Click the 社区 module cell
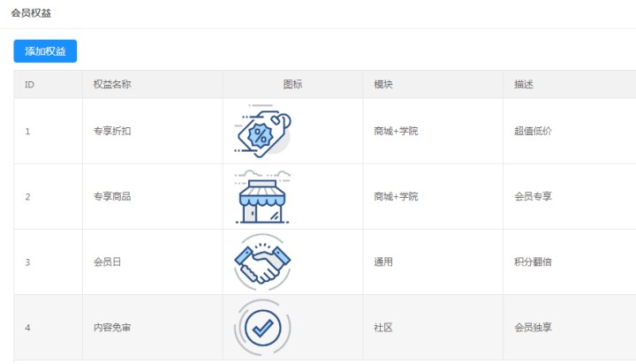This screenshot has height=364, width=636. pos(383,328)
